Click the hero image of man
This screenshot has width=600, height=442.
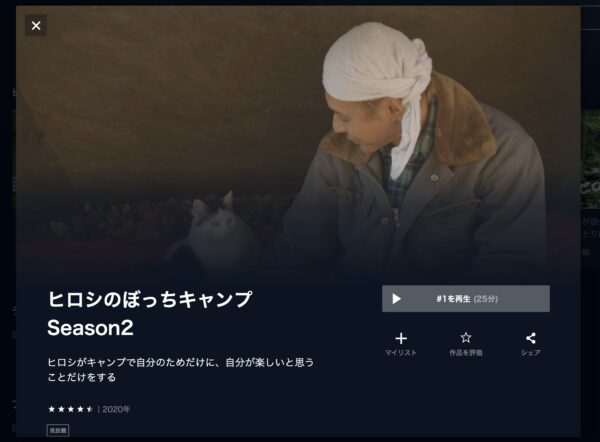tap(417, 153)
